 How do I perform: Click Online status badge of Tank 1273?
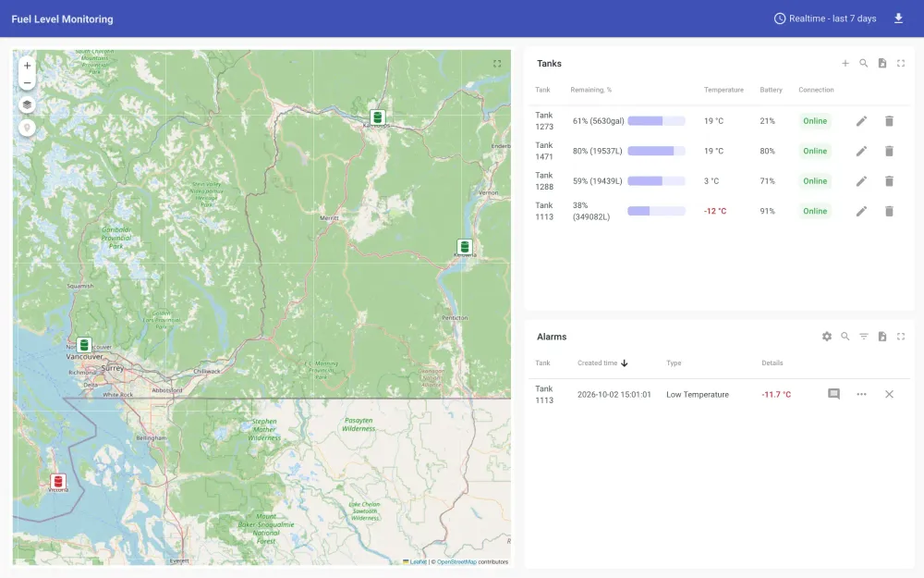pos(815,121)
